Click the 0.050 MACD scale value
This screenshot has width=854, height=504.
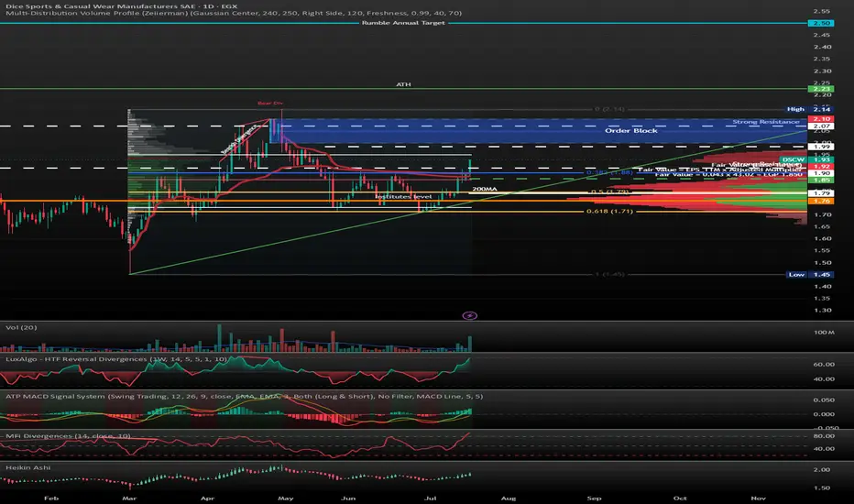pos(824,400)
